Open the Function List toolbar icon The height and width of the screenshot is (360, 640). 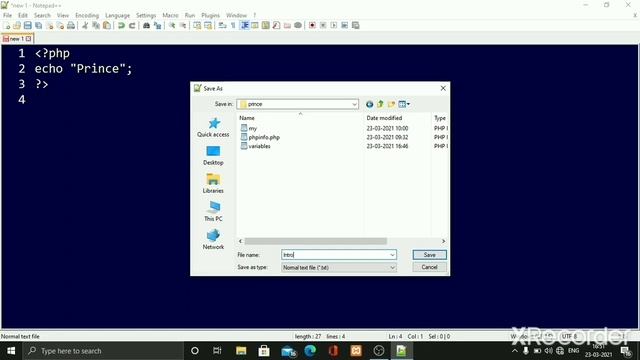tap(276, 25)
